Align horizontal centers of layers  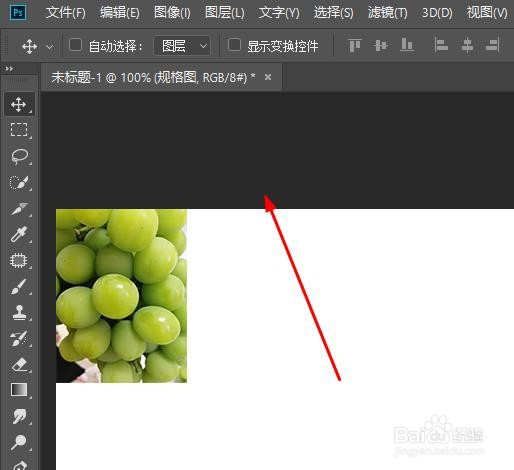point(467,46)
